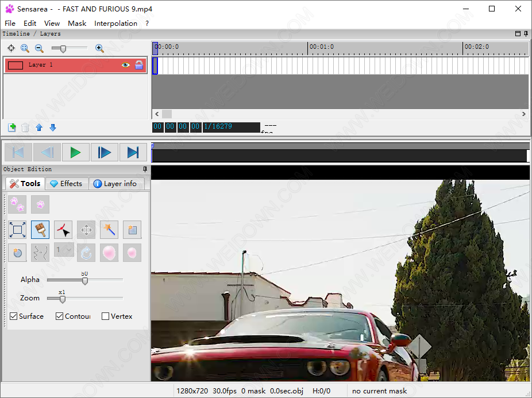Screen dimensions: 532x398
Task: Jump to the last frame
Action: pyautogui.click(x=133, y=152)
